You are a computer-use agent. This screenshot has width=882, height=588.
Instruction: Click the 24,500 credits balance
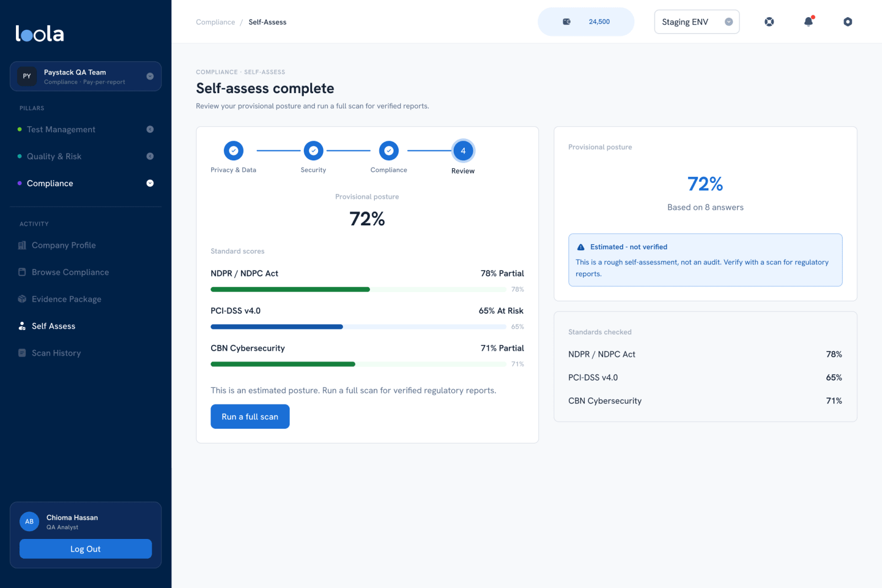[599, 22]
